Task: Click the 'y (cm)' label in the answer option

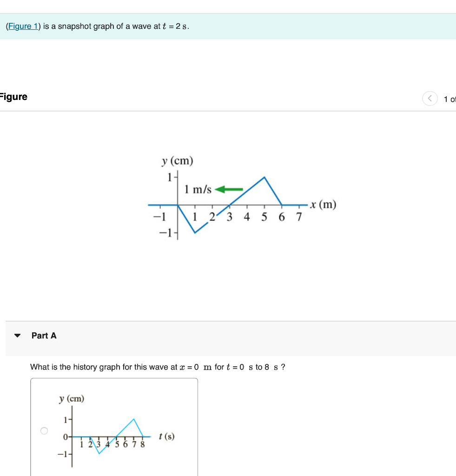Action: [72, 398]
